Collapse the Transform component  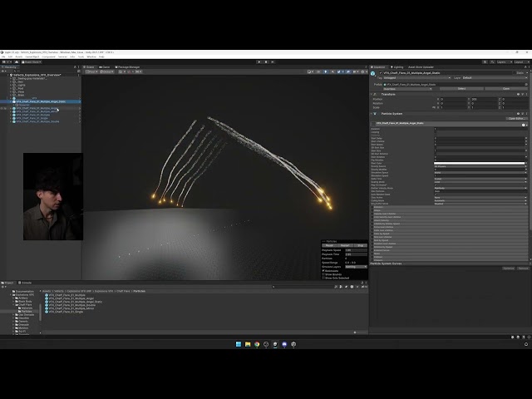[x=372, y=94]
